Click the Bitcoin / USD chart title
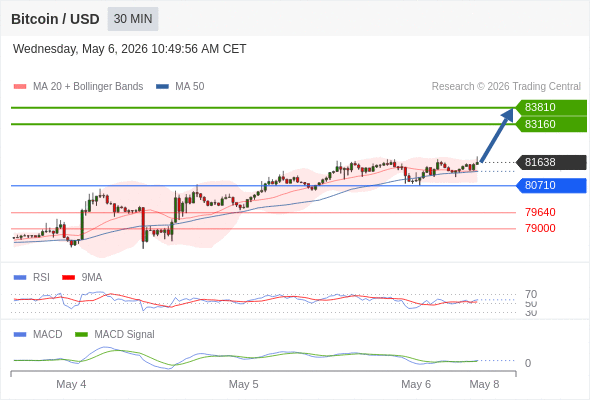Viewport: 590px width, 400px height. pos(55,19)
